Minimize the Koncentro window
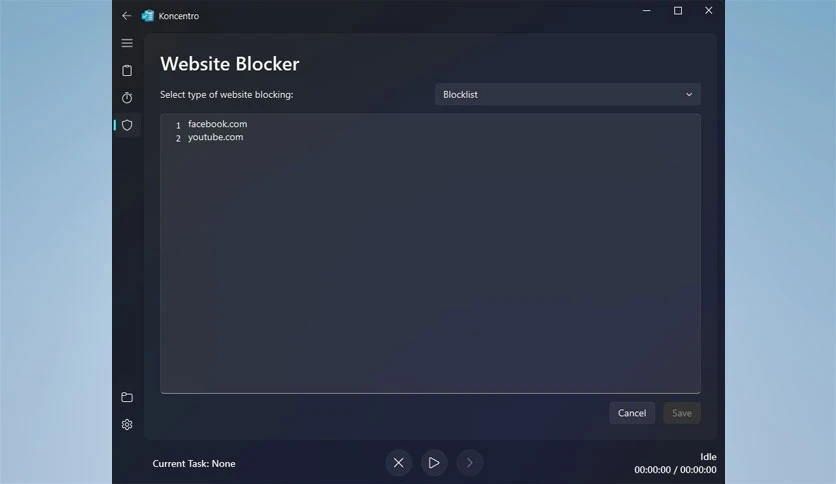Image resolution: width=836 pixels, height=484 pixels. click(647, 11)
